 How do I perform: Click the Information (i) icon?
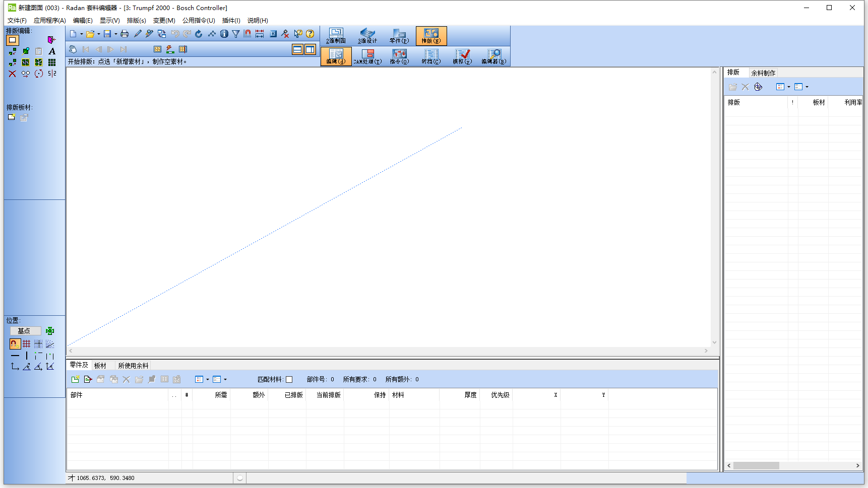pyautogui.click(x=224, y=34)
